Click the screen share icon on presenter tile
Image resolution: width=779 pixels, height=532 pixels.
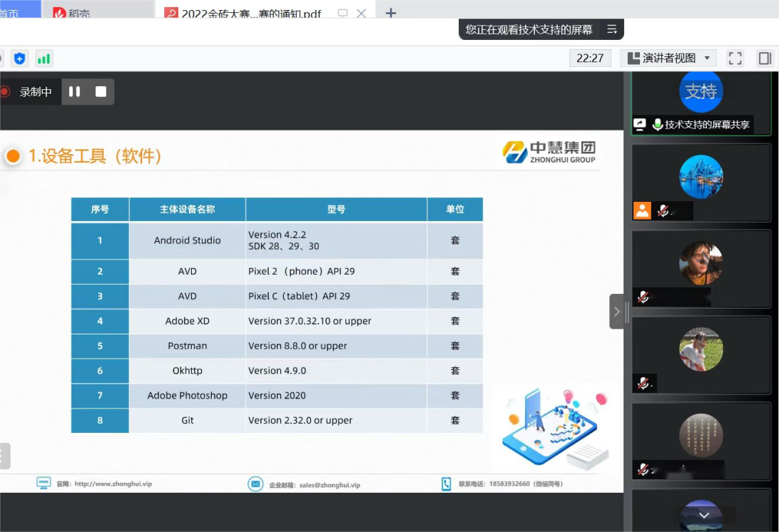640,124
